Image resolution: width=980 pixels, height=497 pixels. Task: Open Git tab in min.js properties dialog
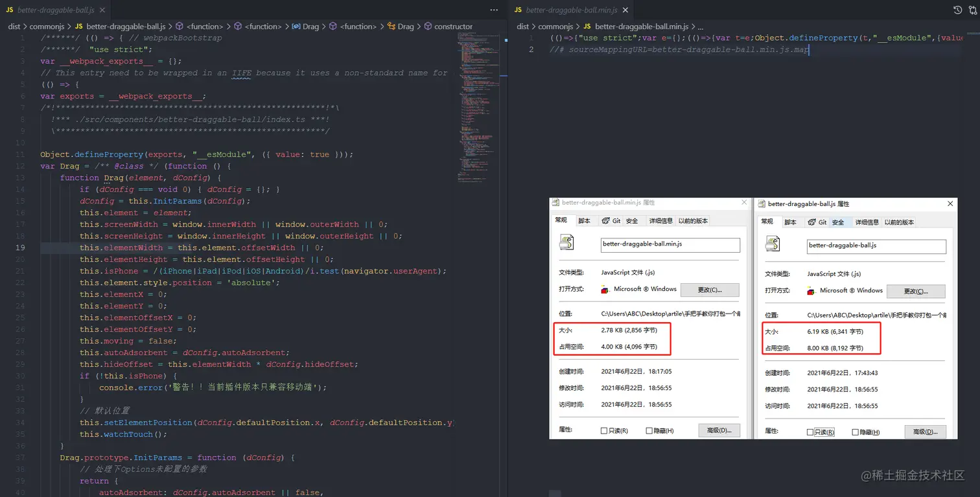point(611,221)
